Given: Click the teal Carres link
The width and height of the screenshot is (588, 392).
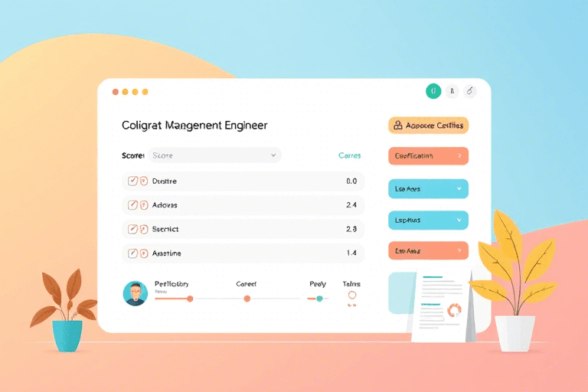Looking at the screenshot, I should coord(349,155).
